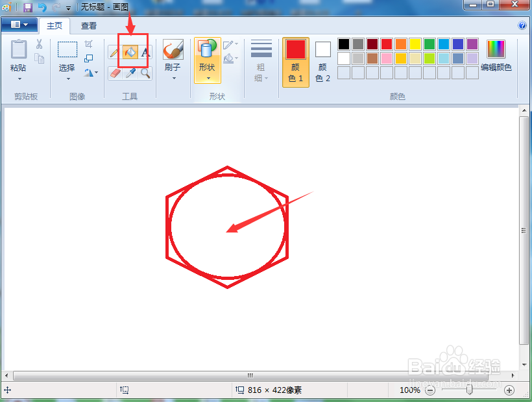Choose the lavender color swatch
The height and width of the screenshot is (402, 532).
[472, 58]
